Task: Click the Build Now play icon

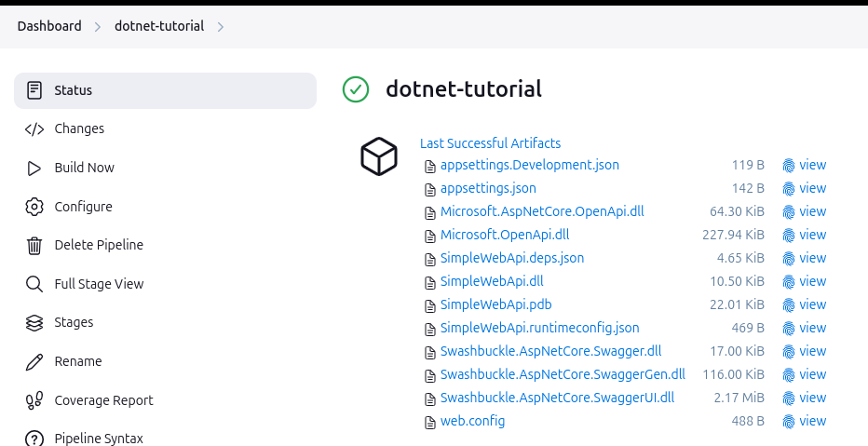Action: (x=34, y=168)
